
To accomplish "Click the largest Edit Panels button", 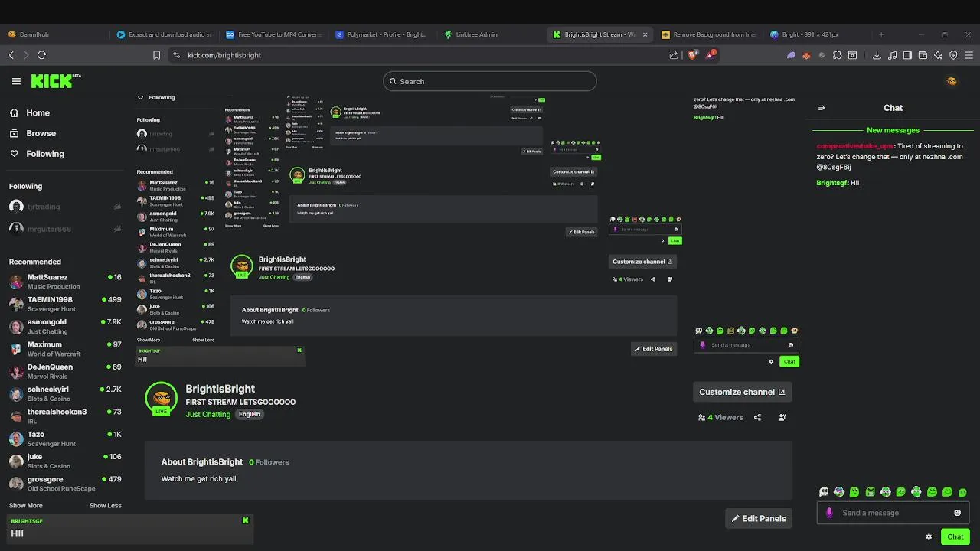I will [759, 518].
